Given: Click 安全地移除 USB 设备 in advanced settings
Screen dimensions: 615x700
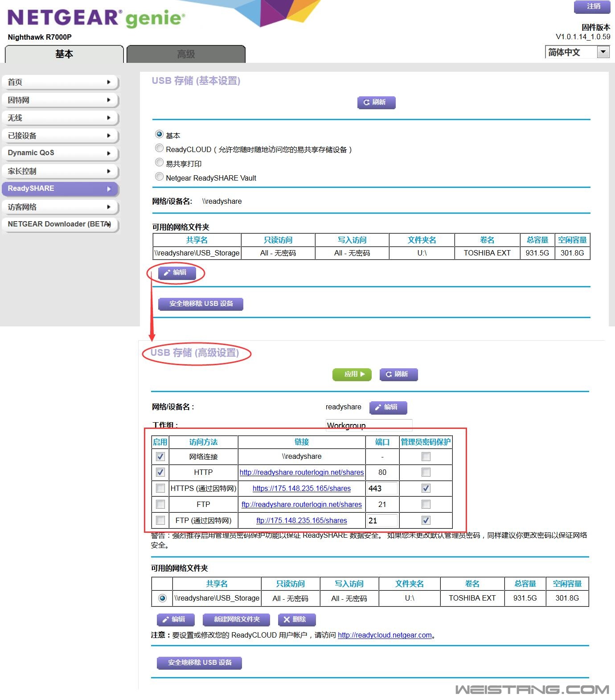Looking at the screenshot, I should coord(199,663).
